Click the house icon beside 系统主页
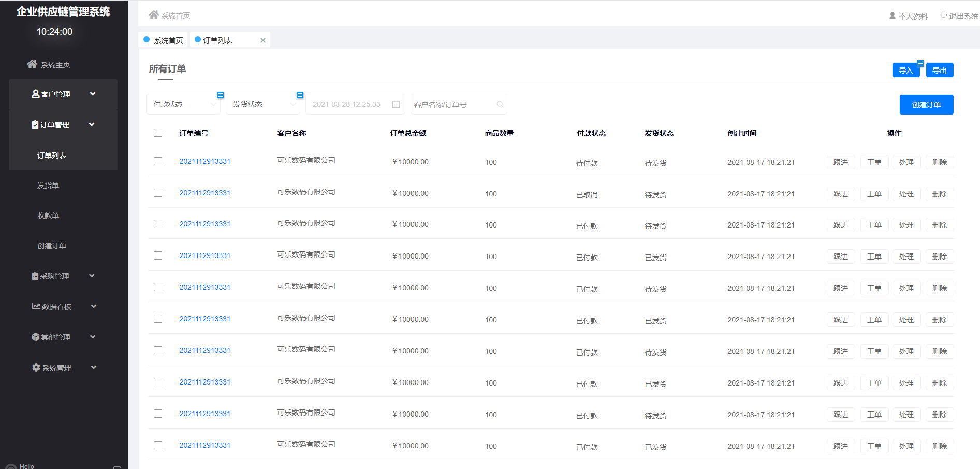Image resolution: width=980 pixels, height=469 pixels. coord(32,64)
